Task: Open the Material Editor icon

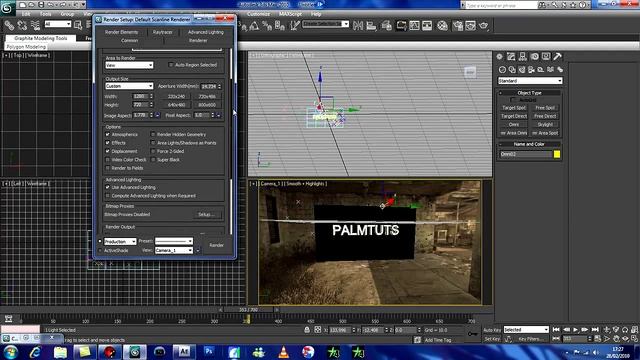Action: [x=442, y=26]
